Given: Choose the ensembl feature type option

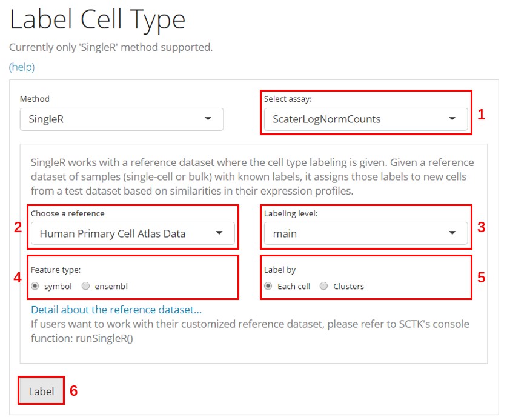Looking at the screenshot, I should pyautogui.click(x=86, y=286).
